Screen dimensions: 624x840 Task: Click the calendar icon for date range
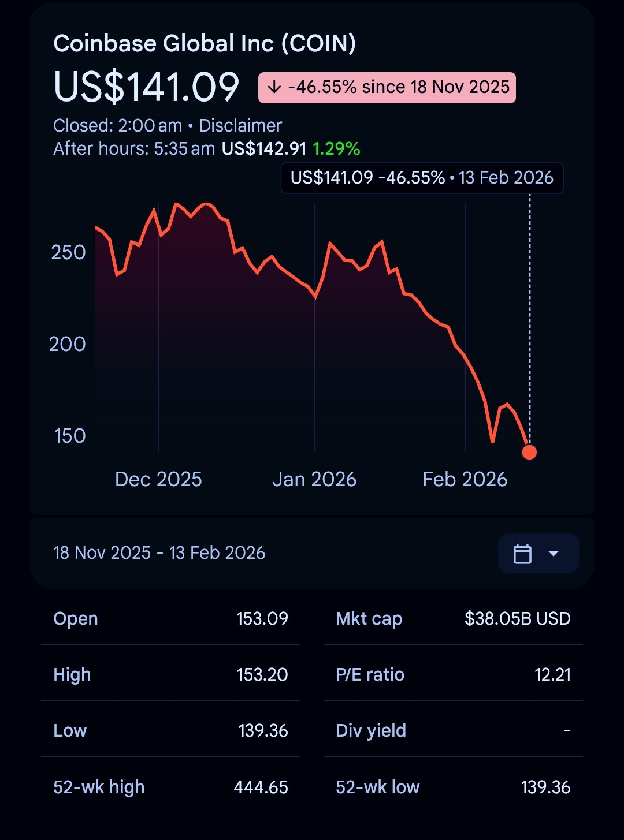[x=522, y=554]
